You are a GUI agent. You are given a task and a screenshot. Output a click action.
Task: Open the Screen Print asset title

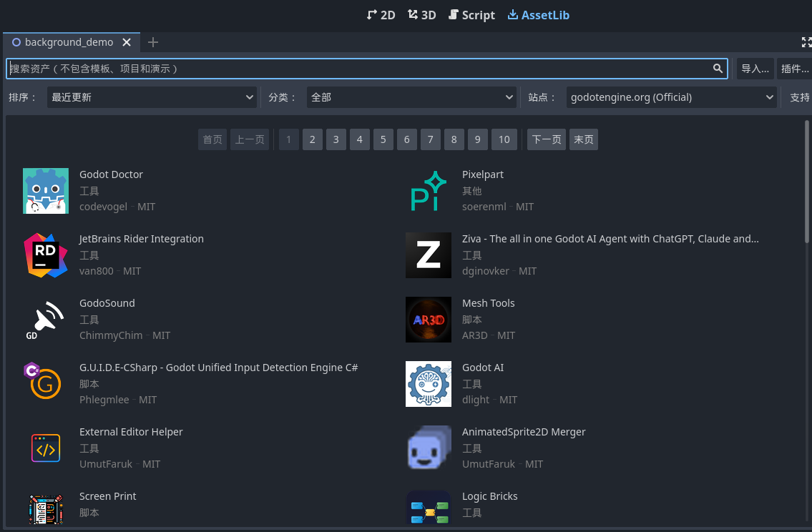point(108,496)
